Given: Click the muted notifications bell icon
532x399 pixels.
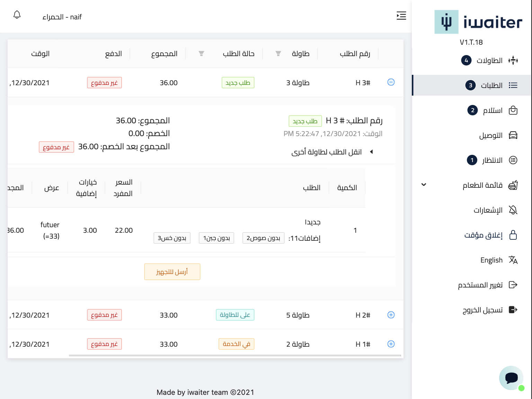Looking at the screenshot, I should pyautogui.click(x=513, y=210).
